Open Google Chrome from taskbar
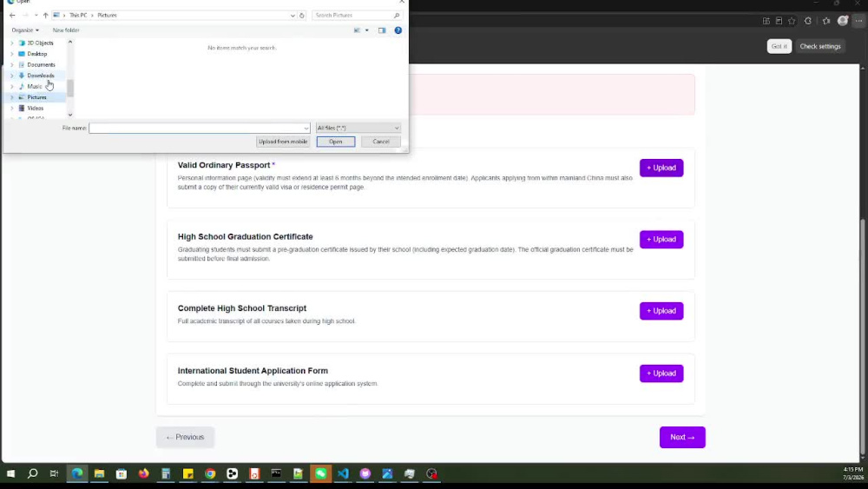 pos(210,473)
